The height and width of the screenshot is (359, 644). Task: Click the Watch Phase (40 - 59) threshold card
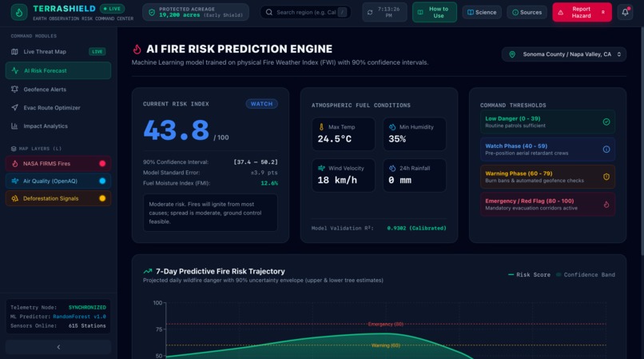point(547,150)
